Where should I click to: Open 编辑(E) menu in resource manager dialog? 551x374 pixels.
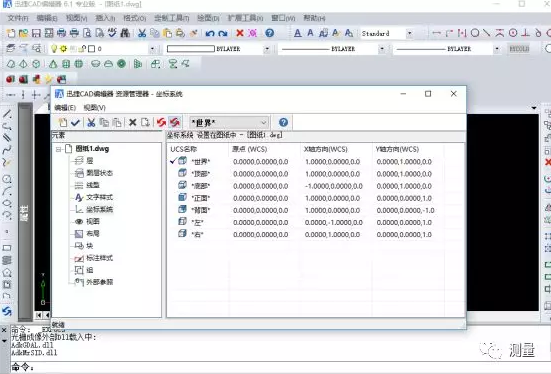click(65, 108)
